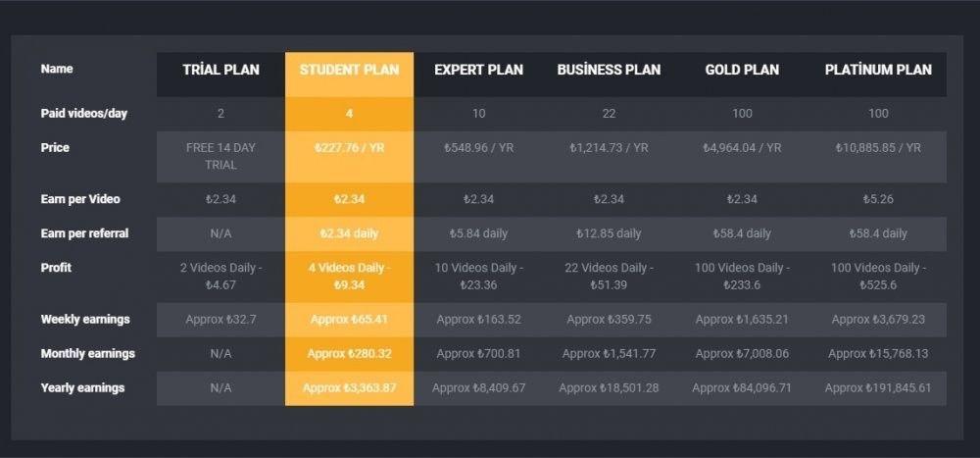Click the Yearly earnings row label
The width and height of the screenshot is (980, 458).
82,387
